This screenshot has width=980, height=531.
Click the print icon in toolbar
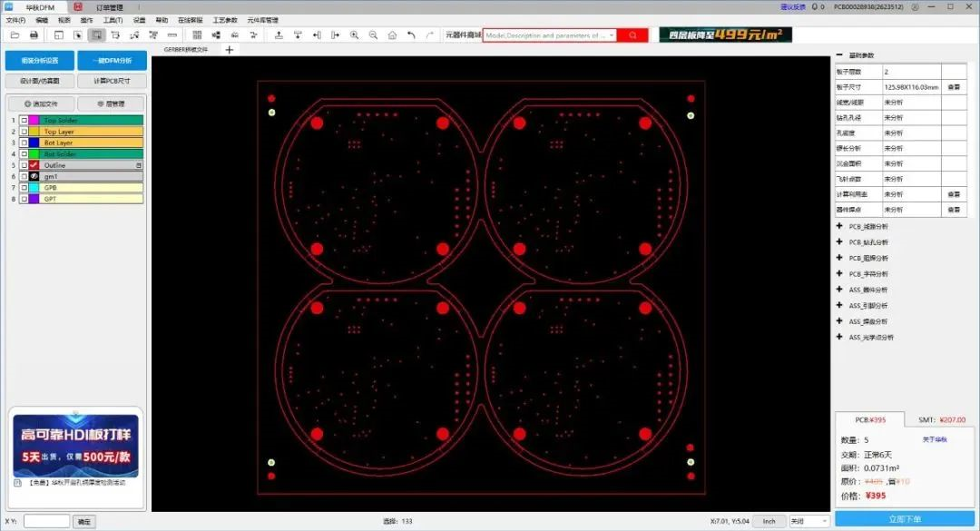point(34,35)
